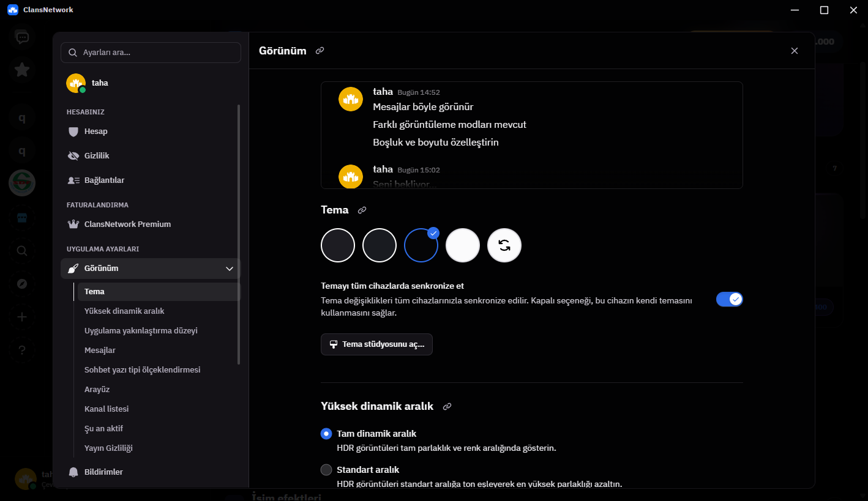Select the white light theme swatch
This screenshot has width=868, height=501.
[x=463, y=245]
